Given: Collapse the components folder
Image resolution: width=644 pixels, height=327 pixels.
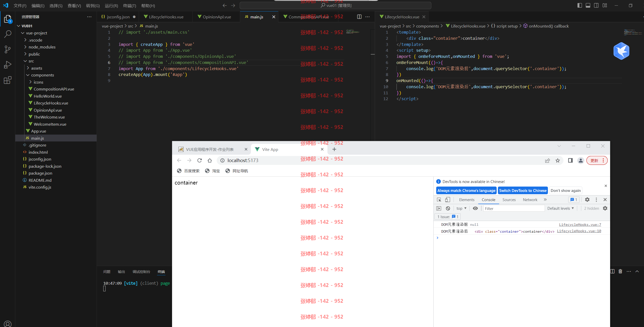Looking at the screenshot, I should point(28,75).
